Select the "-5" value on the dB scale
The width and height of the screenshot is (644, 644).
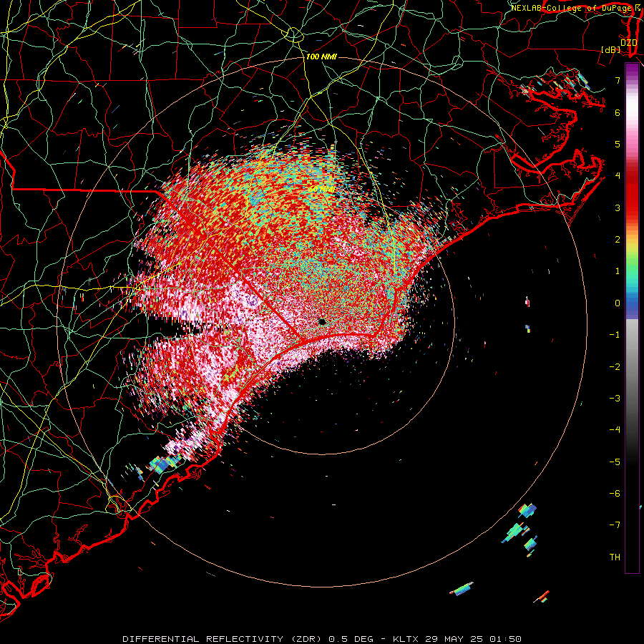615,462
